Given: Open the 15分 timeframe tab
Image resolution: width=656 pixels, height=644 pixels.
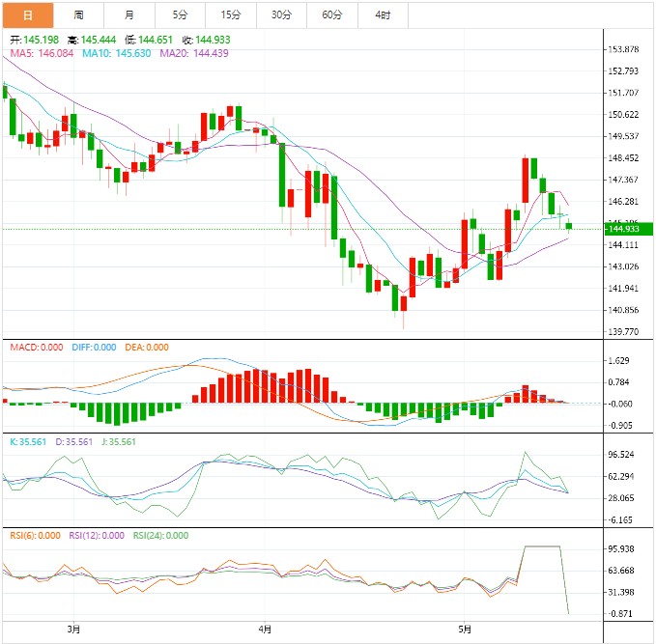Looking at the screenshot, I should coord(231,15).
